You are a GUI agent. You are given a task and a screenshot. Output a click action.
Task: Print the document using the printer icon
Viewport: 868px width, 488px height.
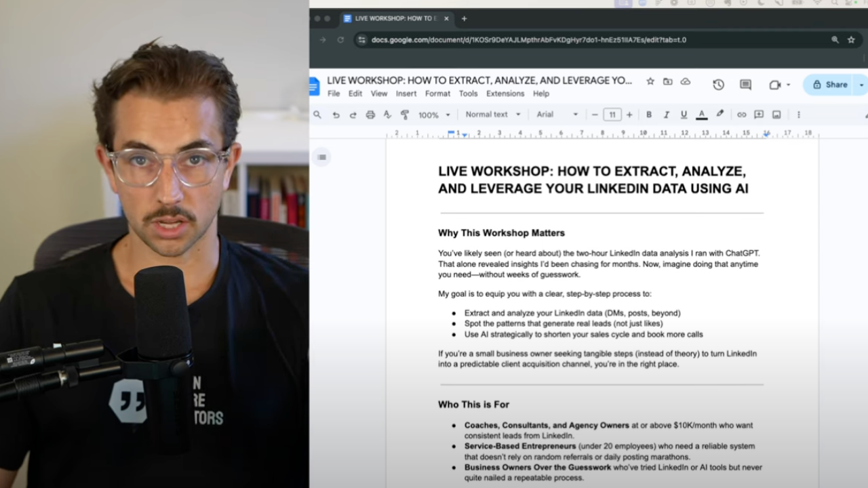coord(370,115)
